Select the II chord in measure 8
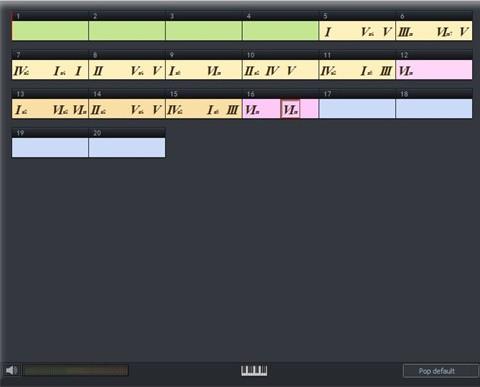Image resolution: width=480 pixels, height=387 pixels. (98, 71)
